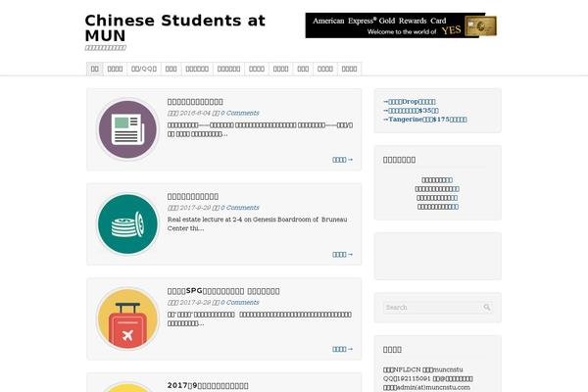Open sidebar link mentioning $35
Viewport: 588px width, 392px height.
[411, 111]
